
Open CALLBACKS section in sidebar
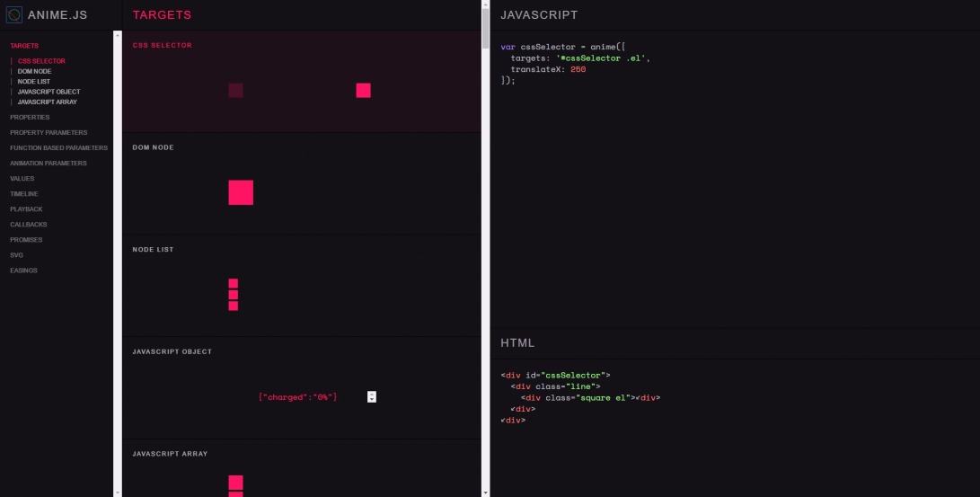click(28, 225)
